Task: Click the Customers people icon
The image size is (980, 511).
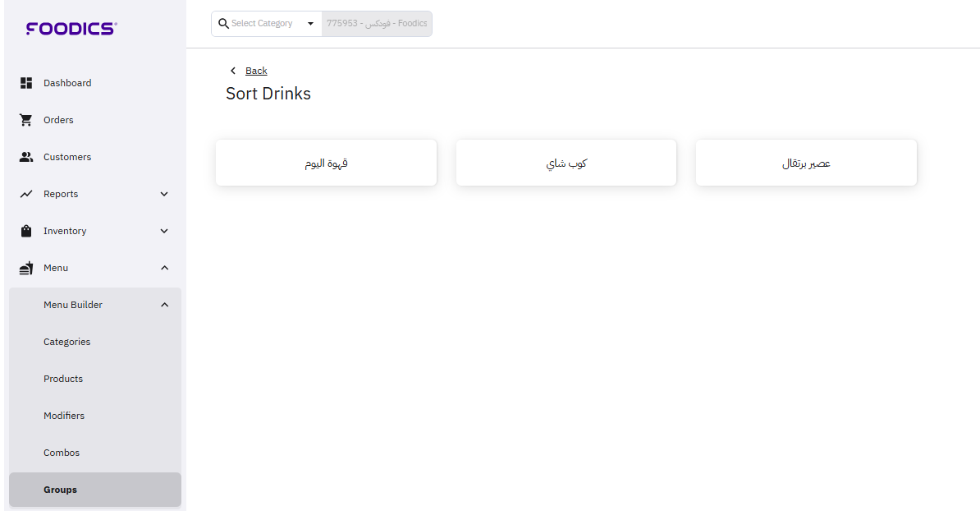Action: pos(26,157)
